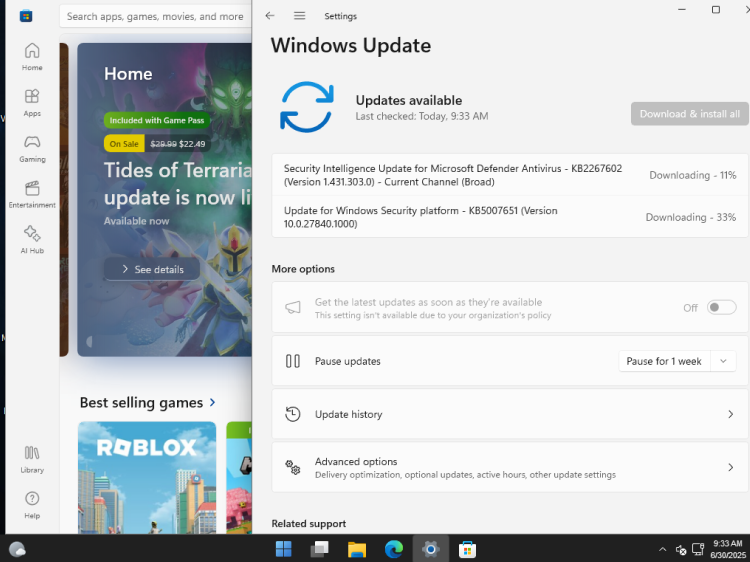The width and height of the screenshot is (750, 562).
Task: Click the Settings gear taskbar icon
Action: 430,549
